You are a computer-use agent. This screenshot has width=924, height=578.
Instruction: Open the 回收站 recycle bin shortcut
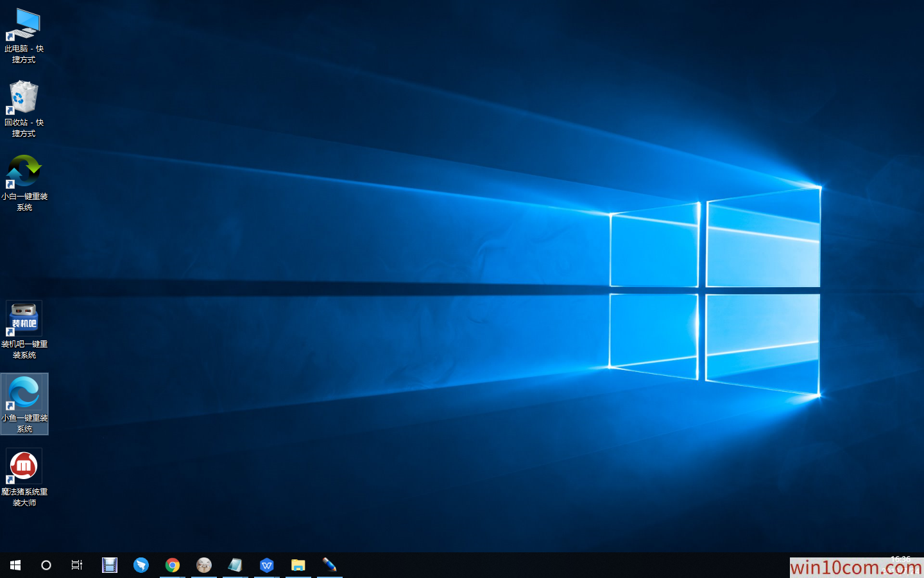[x=24, y=109]
